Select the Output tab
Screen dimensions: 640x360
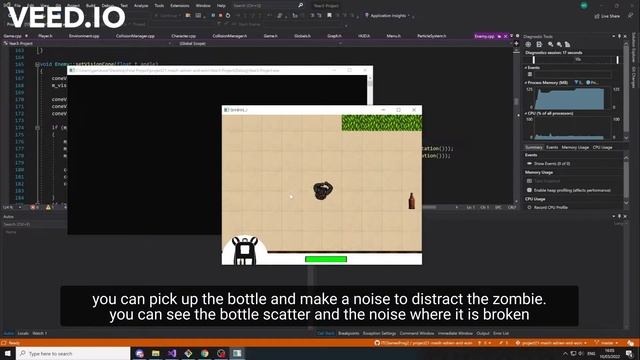pyautogui.click(x=482, y=333)
